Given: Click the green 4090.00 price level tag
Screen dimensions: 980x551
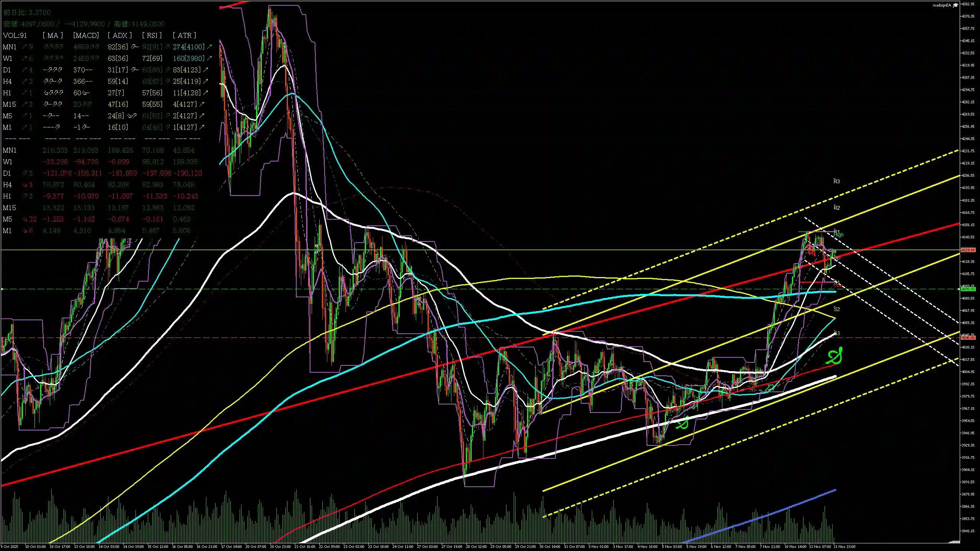Looking at the screenshot, I should tap(968, 289).
